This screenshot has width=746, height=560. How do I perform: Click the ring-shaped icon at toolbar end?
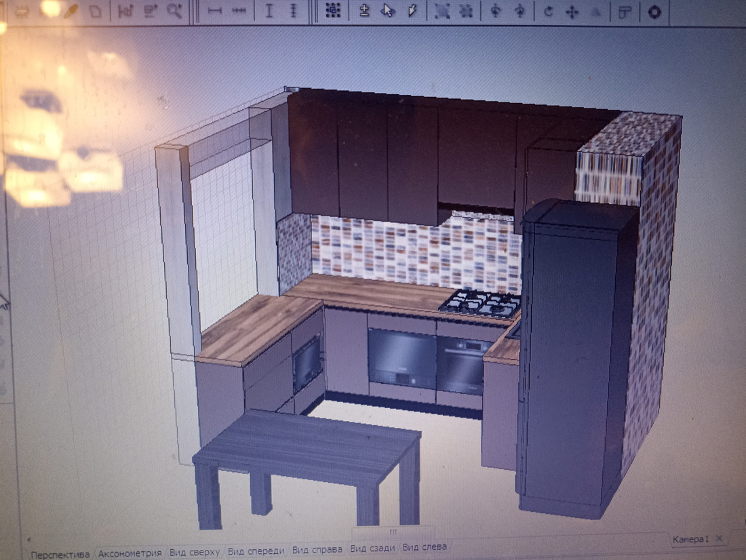pos(654,12)
